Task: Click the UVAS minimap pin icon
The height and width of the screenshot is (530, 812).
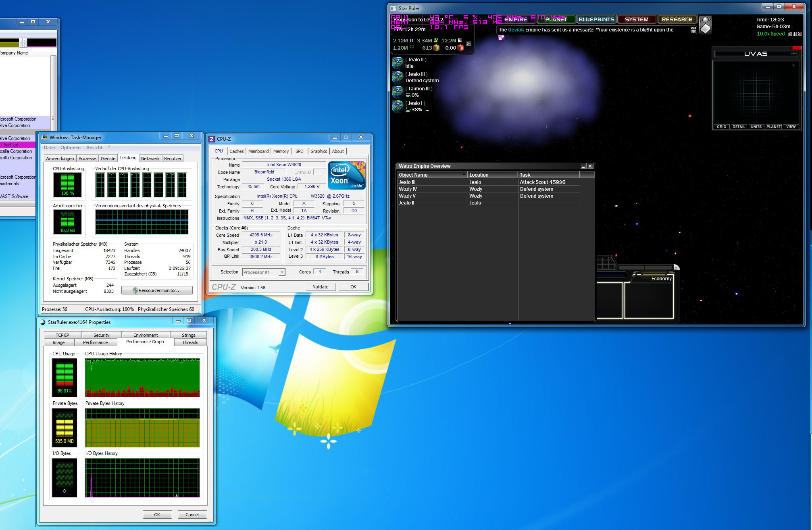Action: pyautogui.click(x=793, y=53)
